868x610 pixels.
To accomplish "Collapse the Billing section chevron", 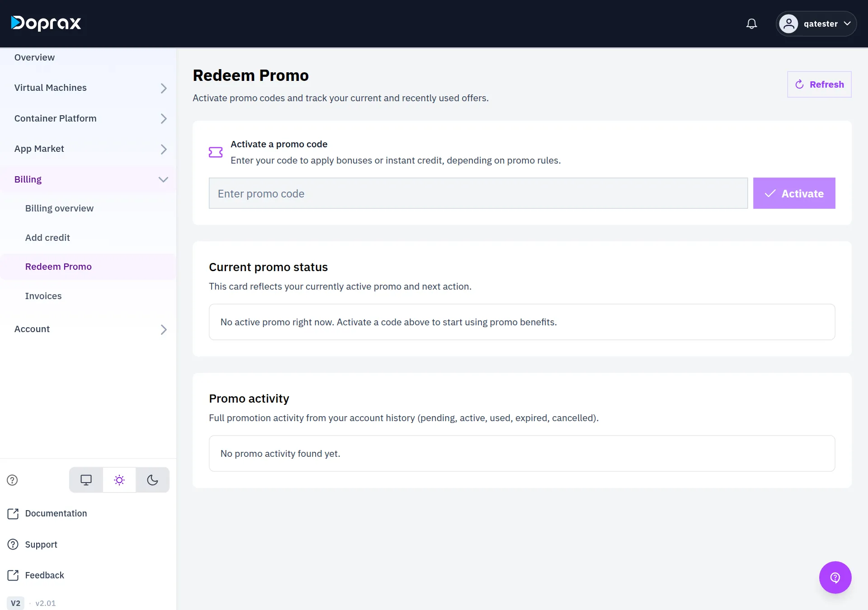I will [163, 179].
